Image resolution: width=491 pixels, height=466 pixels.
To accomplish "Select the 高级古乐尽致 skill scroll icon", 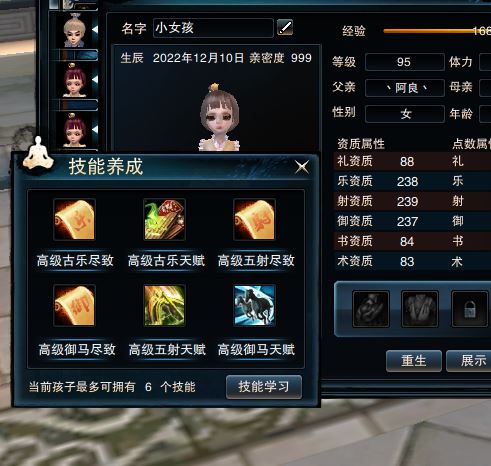I will (x=74, y=220).
